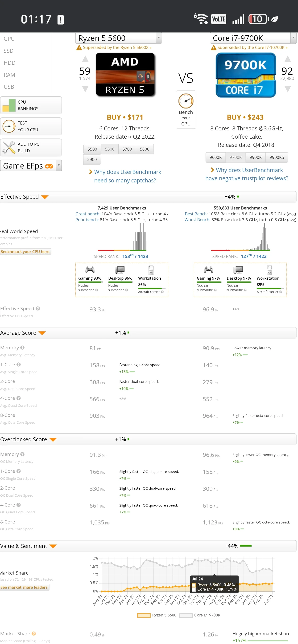Open the Ryzen 5 5600 CPU dropdown
Image resolution: width=298 pixels, height=644 pixels.
tap(159, 38)
